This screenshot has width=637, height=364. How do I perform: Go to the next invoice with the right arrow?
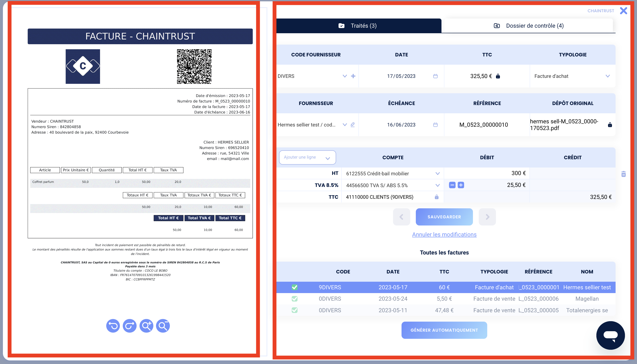(x=487, y=217)
